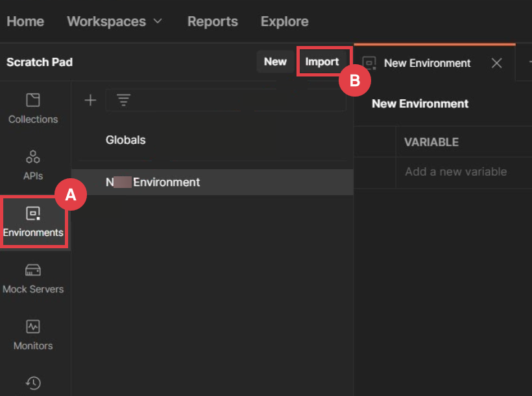This screenshot has height=396, width=532.
Task: Click the plus icon to create environment
Action: pyautogui.click(x=90, y=100)
